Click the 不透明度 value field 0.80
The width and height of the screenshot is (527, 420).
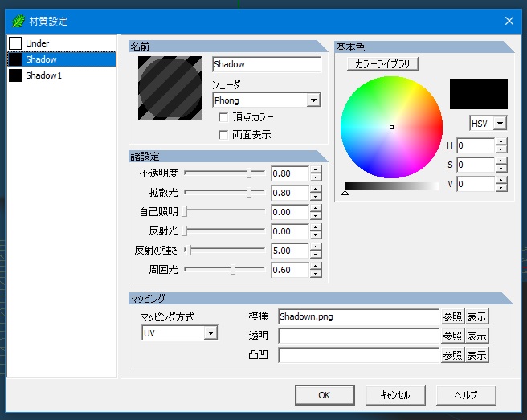[x=290, y=173]
